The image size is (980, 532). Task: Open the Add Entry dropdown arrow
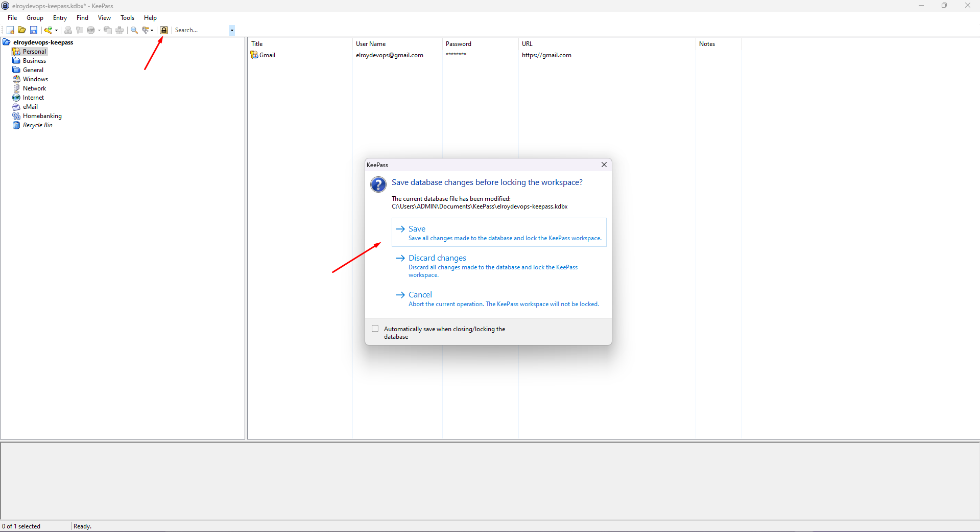(56, 30)
